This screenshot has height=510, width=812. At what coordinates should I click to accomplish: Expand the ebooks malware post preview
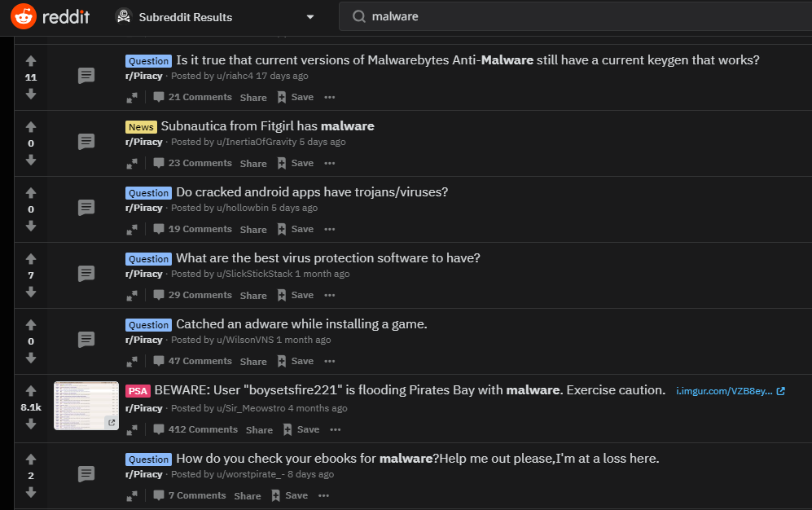[132, 496]
